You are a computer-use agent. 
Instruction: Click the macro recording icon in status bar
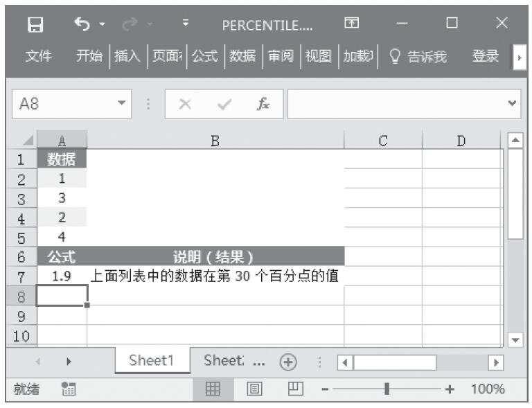click(68, 389)
